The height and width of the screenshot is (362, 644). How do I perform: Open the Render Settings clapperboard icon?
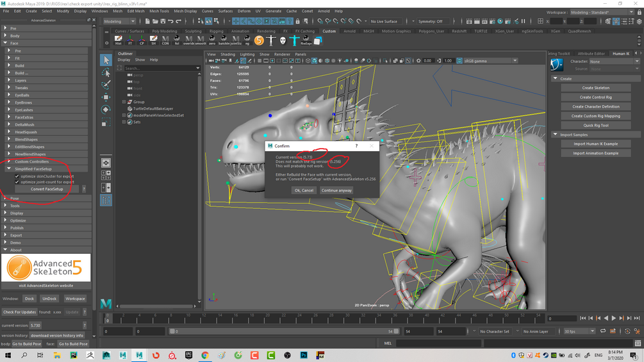point(492,21)
